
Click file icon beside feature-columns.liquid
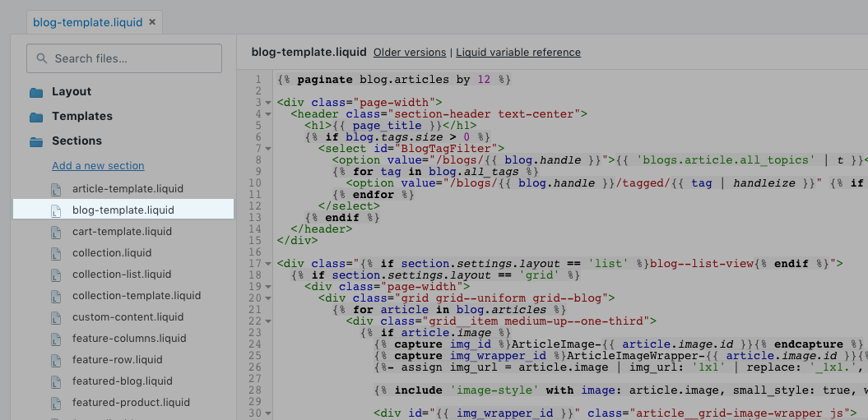(55, 339)
